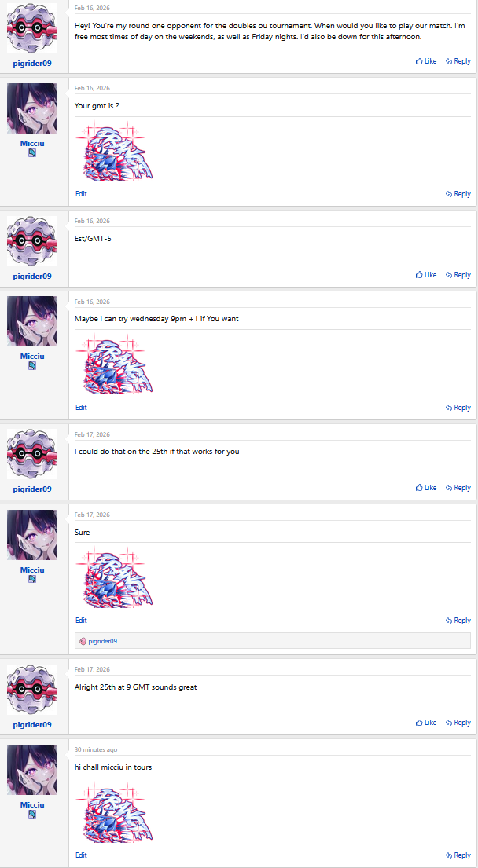Open pigrider09 username link on 'Est/GMT-5' post
This screenshot has width=478, height=868.
tap(32, 277)
